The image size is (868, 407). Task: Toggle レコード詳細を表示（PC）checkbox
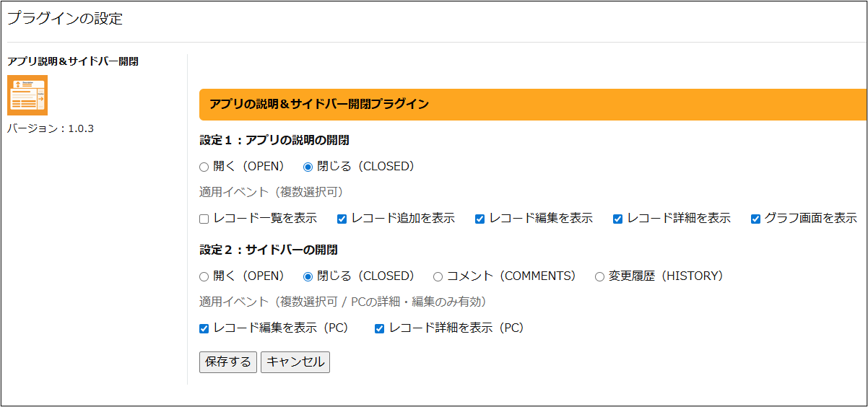(380, 328)
